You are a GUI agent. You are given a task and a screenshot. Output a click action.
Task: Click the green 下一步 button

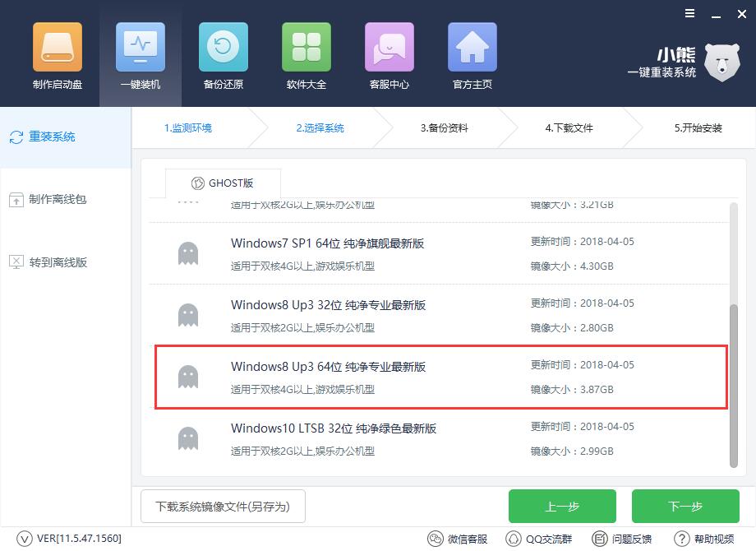(687, 506)
